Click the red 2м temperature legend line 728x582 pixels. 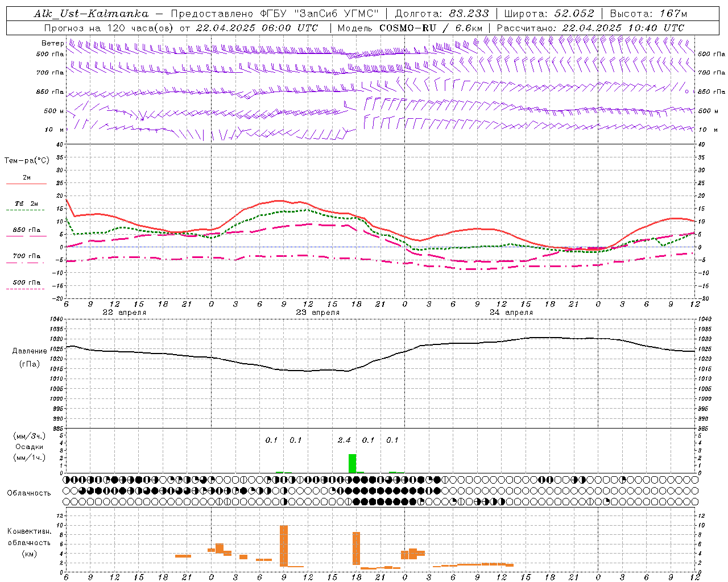[26, 184]
